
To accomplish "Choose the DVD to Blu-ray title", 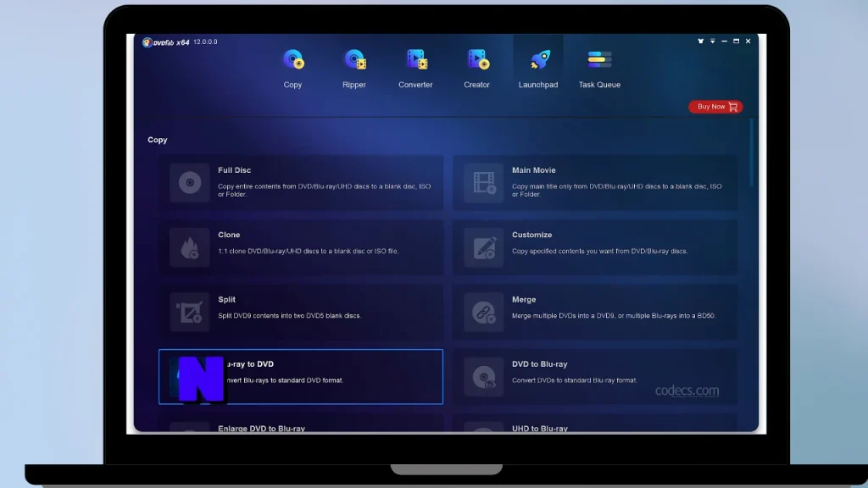I will pyautogui.click(x=540, y=364).
